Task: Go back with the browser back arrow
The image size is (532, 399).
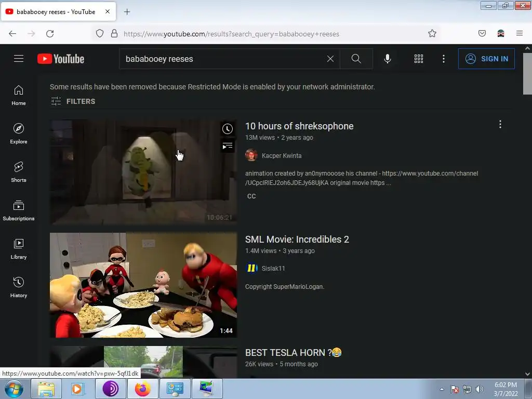Action: point(12,33)
